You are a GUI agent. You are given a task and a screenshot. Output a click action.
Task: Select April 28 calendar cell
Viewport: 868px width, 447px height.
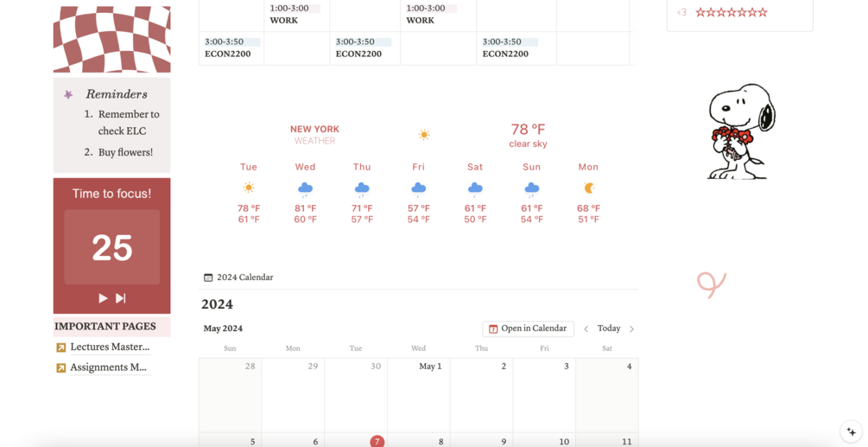click(231, 395)
